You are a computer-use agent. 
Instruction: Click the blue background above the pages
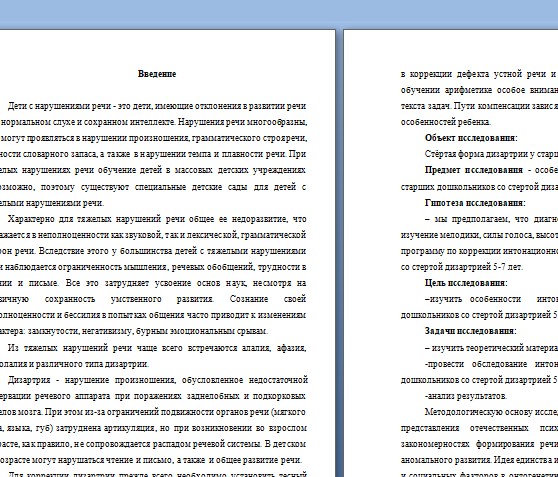point(279,14)
